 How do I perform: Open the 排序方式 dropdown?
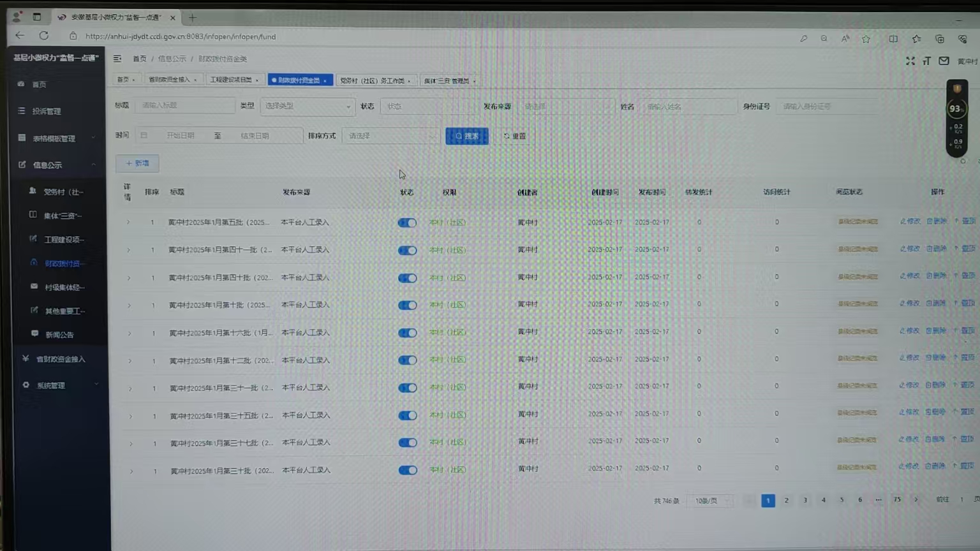(390, 136)
